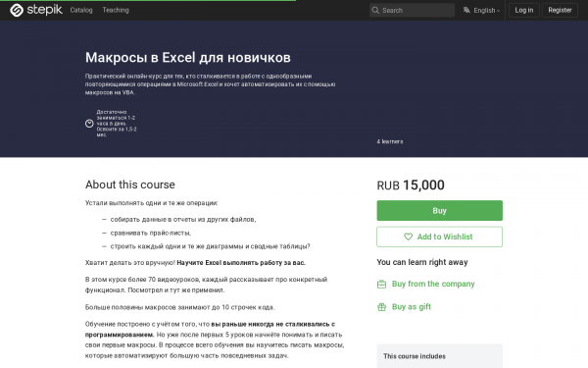The height and width of the screenshot is (368, 588).
Task: Click the search magnifier icon
Action: coord(375,10)
